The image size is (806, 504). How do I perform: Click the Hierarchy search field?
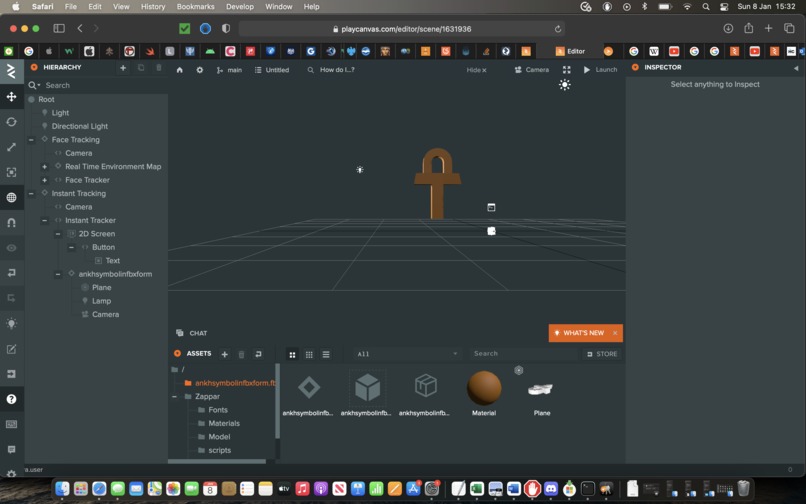(98, 85)
